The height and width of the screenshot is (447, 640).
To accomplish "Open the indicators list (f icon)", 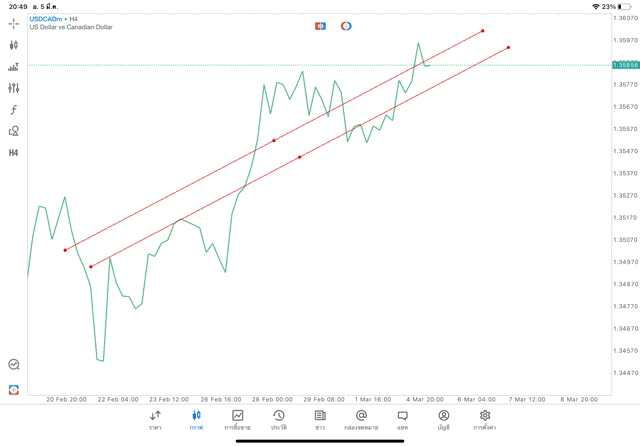I will 14,110.
